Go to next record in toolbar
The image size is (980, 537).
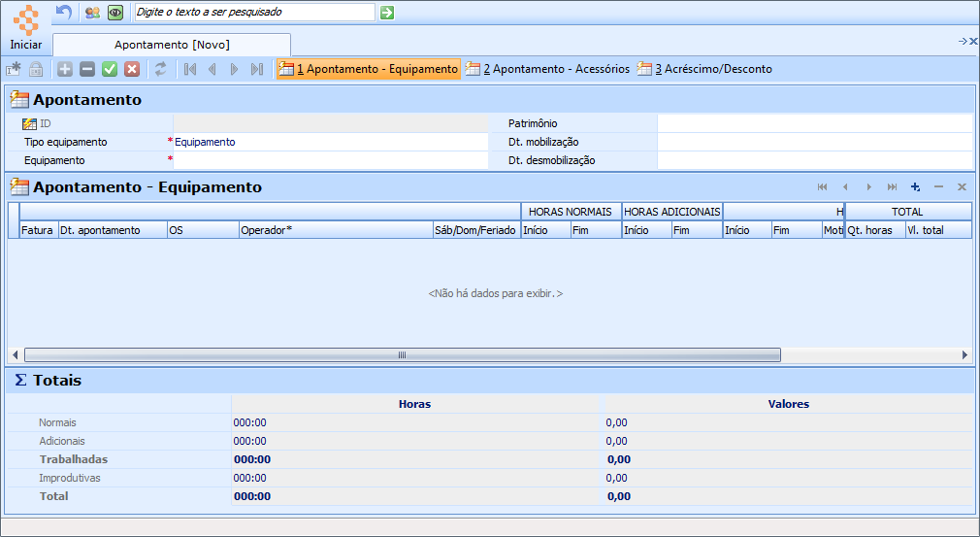click(235, 69)
